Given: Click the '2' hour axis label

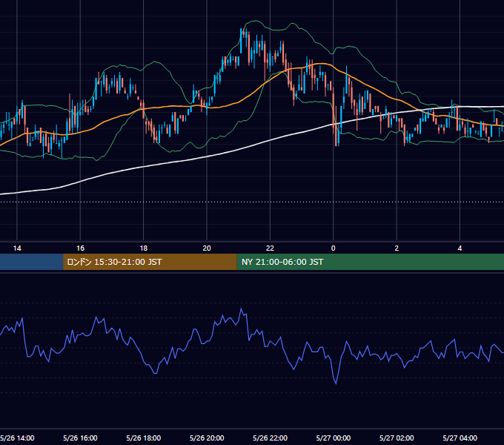Looking at the screenshot, I should click(397, 248).
